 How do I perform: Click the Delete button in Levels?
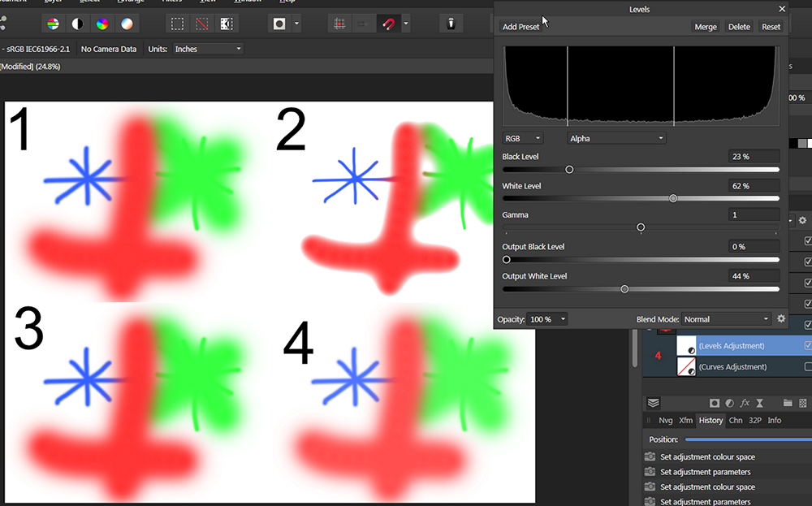739,27
